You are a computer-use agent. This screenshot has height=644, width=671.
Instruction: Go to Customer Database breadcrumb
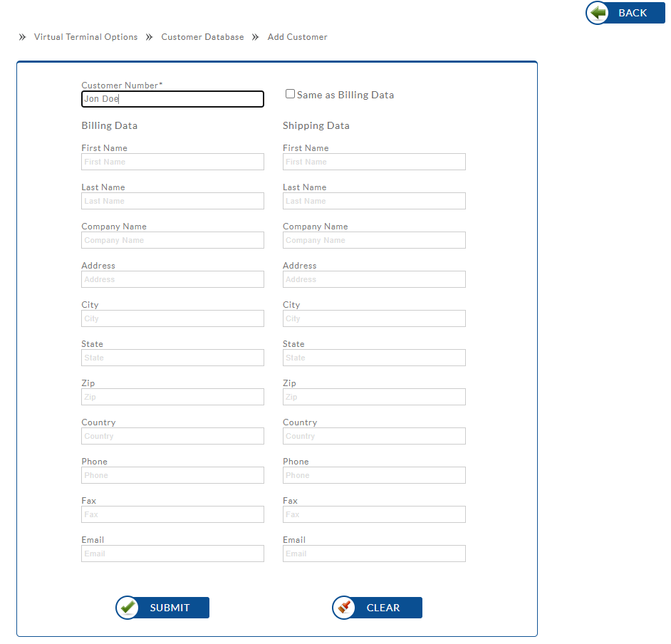click(202, 37)
